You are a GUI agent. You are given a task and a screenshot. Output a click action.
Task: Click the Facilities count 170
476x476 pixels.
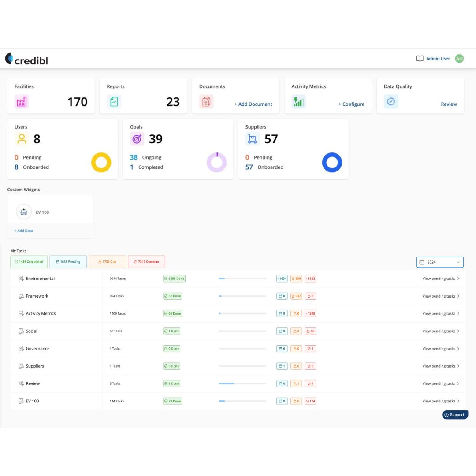click(x=78, y=102)
